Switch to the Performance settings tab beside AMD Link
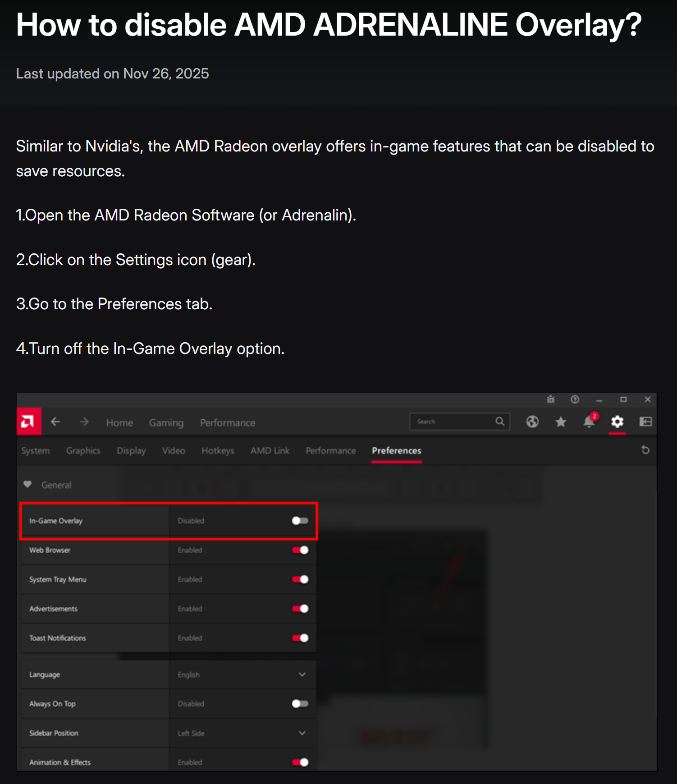 pos(330,451)
